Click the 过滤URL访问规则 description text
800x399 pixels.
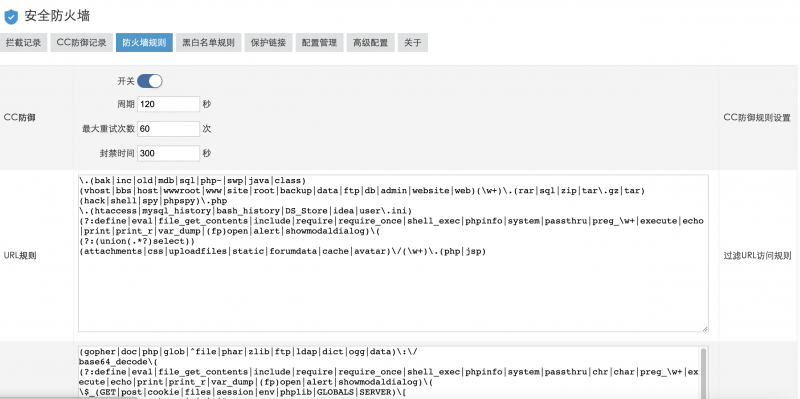click(x=757, y=256)
